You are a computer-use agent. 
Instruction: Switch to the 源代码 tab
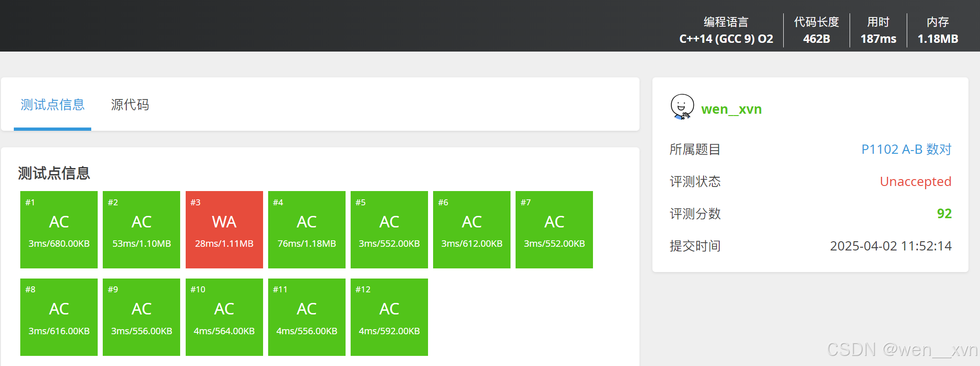130,105
